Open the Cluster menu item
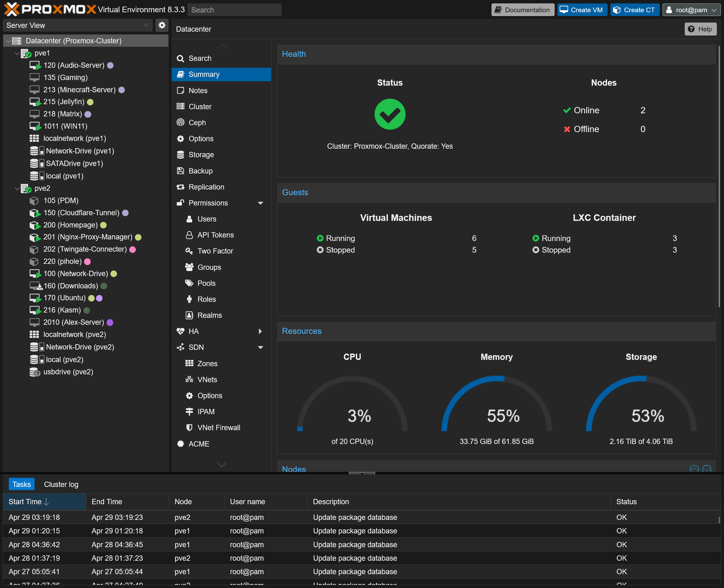 [x=221, y=107]
